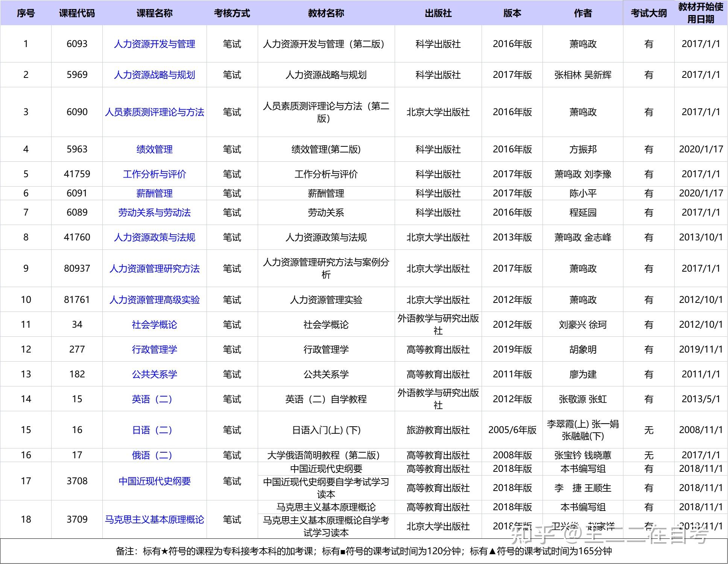Open the 社会学概论 course link

154,325
